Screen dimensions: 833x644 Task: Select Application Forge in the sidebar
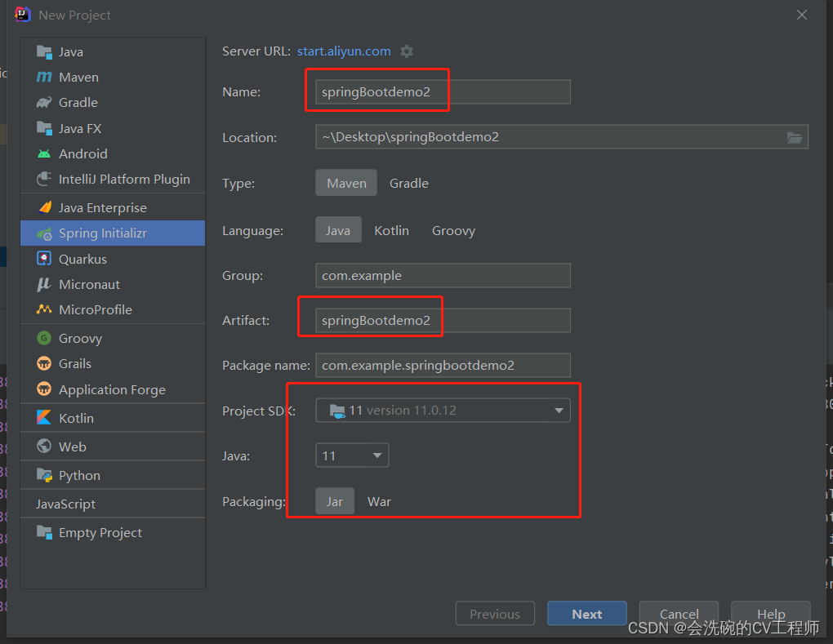click(x=113, y=389)
